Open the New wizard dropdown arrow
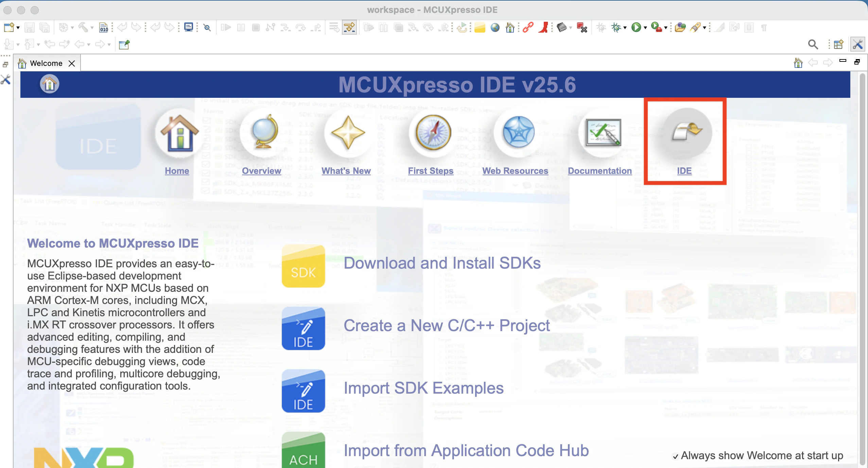This screenshot has height=468, width=868. [x=18, y=28]
